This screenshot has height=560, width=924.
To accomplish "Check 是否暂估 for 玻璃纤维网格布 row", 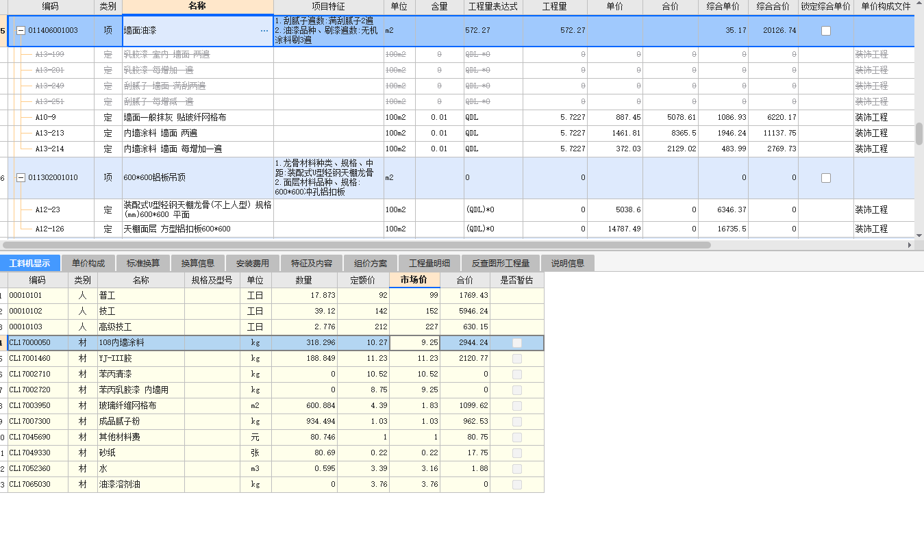I will pyautogui.click(x=517, y=406).
